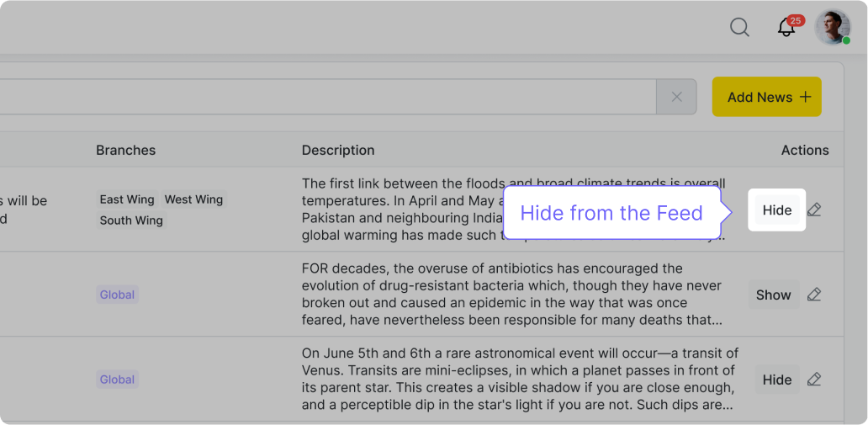The height and width of the screenshot is (425, 868).
Task: Focus the news search input field
Action: click(x=336, y=97)
